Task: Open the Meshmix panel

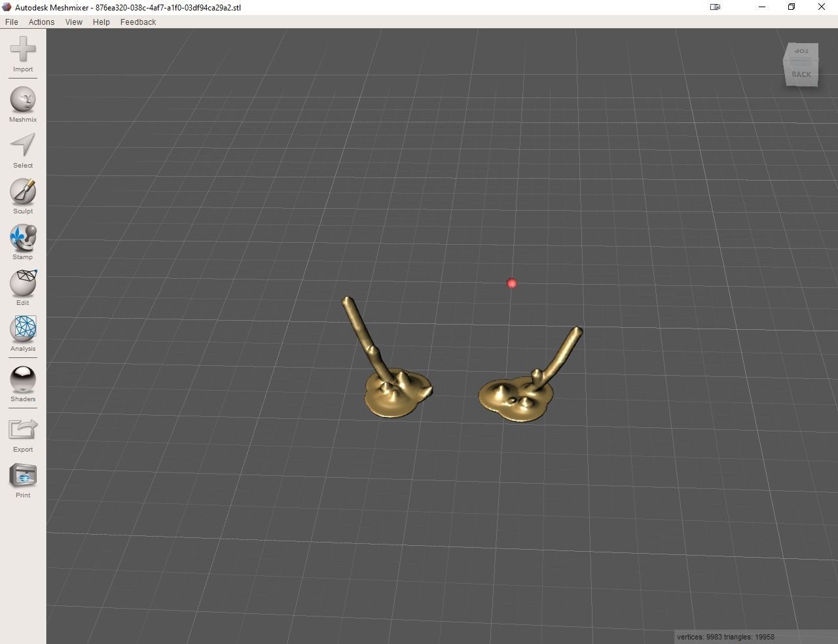Action: tap(23, 105)
